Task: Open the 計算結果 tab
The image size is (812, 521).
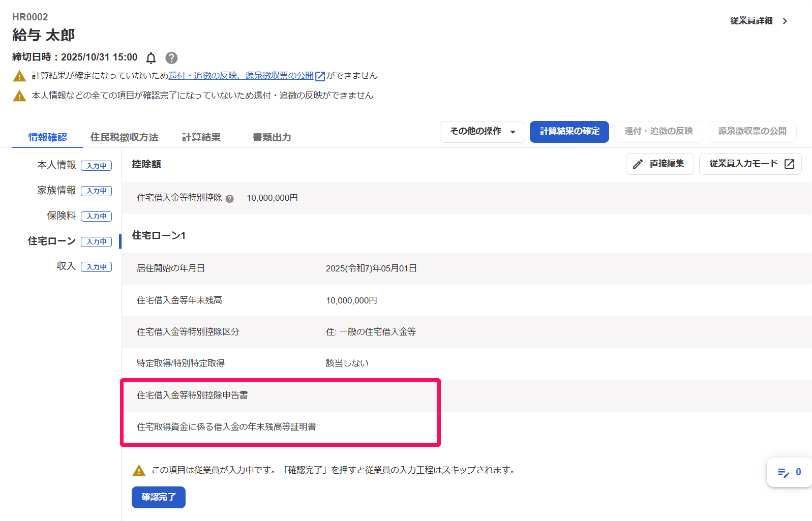Action: click(201, 137)
